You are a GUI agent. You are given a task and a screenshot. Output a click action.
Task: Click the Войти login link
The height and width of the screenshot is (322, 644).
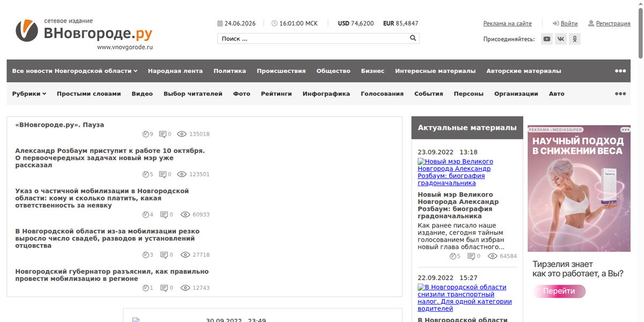(569, 24)
